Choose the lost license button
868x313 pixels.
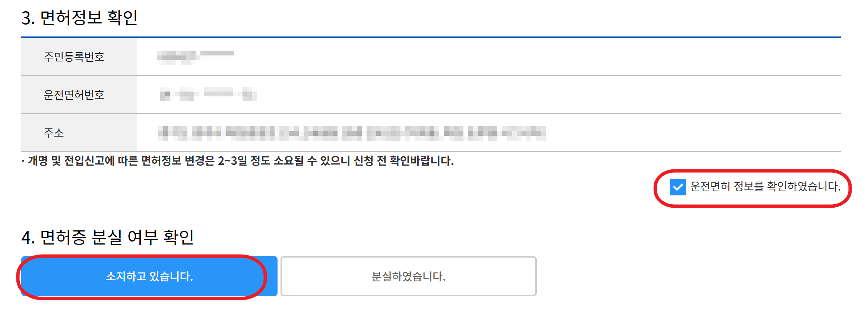click(408, 277)
